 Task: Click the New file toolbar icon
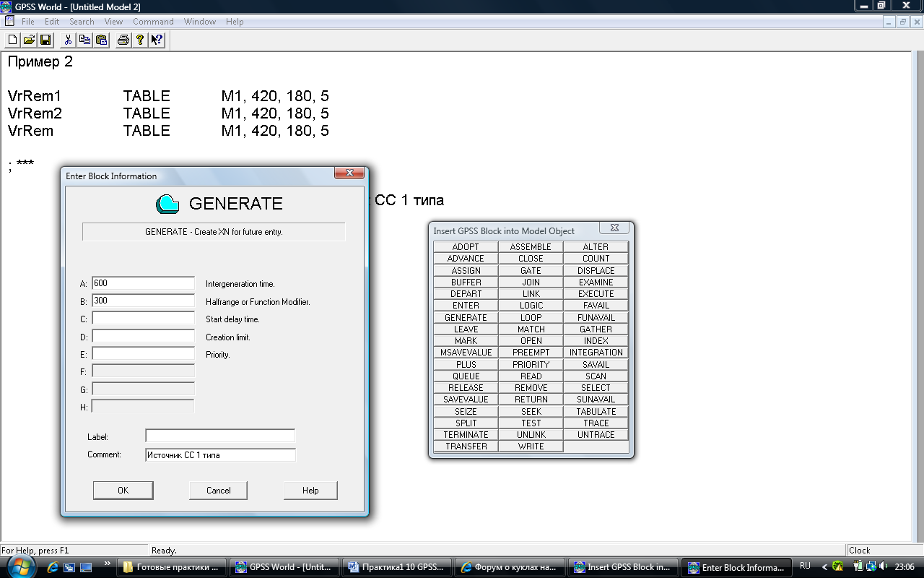12,40
